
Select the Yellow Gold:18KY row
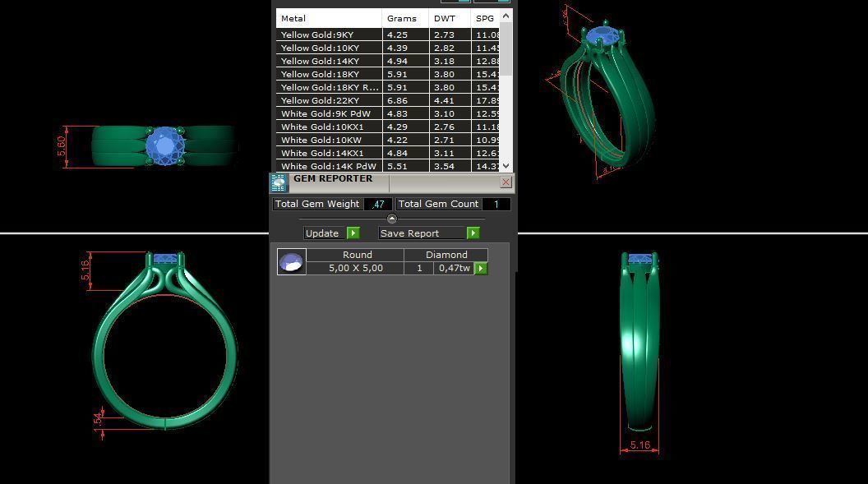click(388, 74)
